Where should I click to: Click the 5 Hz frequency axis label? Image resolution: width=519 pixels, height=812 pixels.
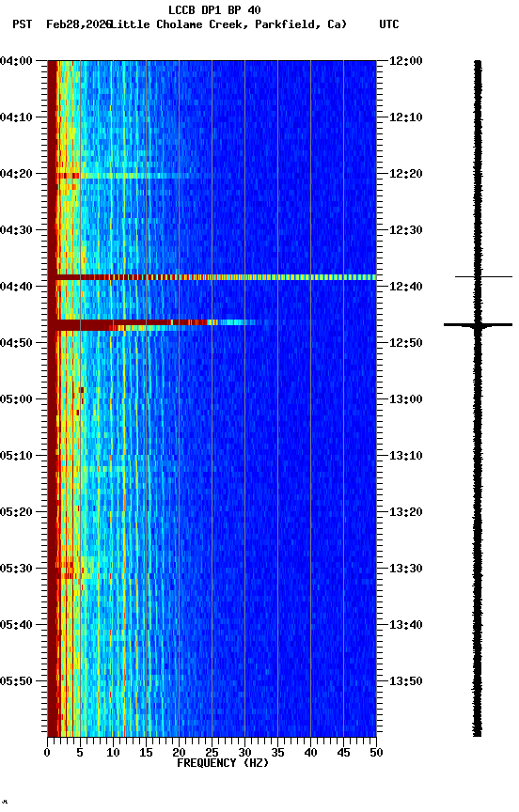(80, 753)
